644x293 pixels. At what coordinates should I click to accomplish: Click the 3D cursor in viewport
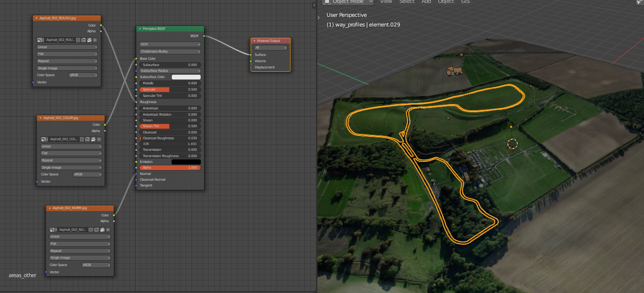click(512, 144)
